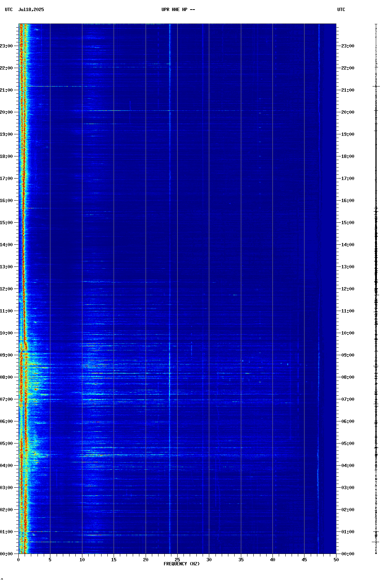Click the 'UPR HHE HP --' station title
The height and width of the screenshot is (583, 392).
(x=178, y=10)
